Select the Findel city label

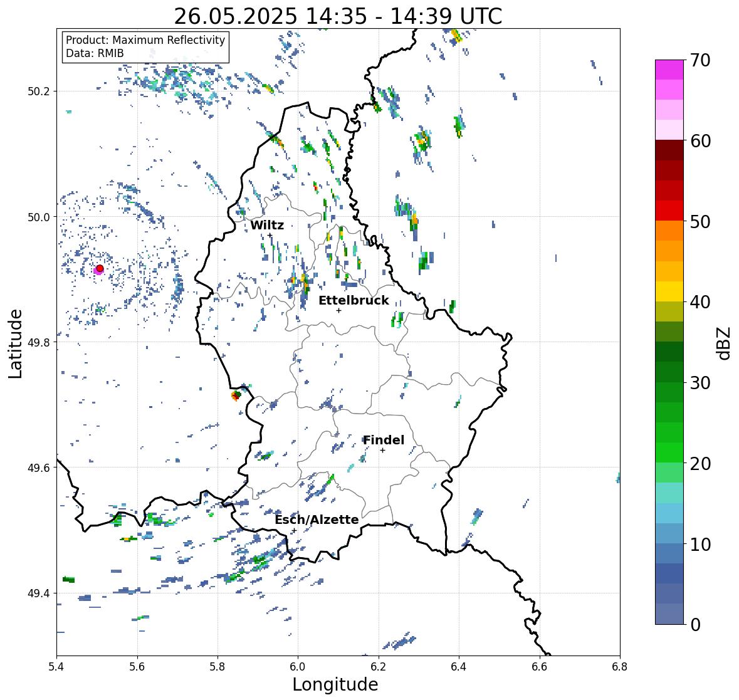pyautogui.click(x=384, y=440)
